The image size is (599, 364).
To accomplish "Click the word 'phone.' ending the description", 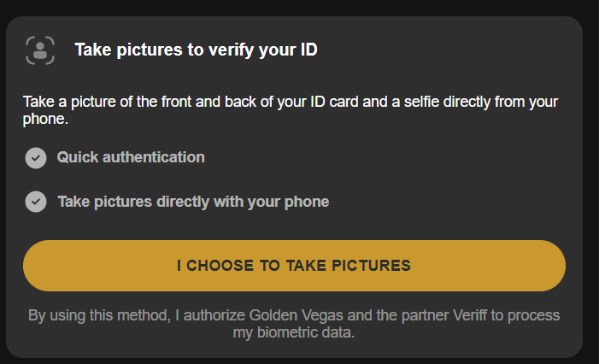I will 45,119.
